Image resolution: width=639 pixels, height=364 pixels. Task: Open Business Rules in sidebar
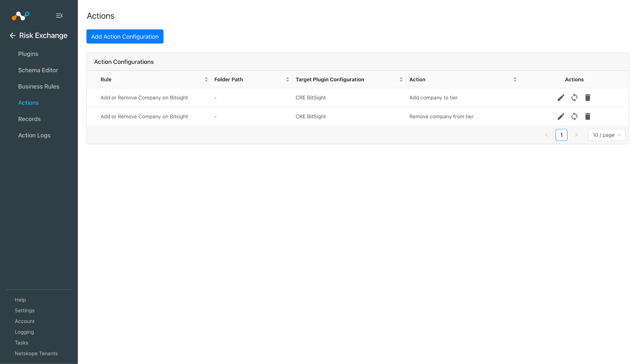pyautogui.click(x=39, y=86)
